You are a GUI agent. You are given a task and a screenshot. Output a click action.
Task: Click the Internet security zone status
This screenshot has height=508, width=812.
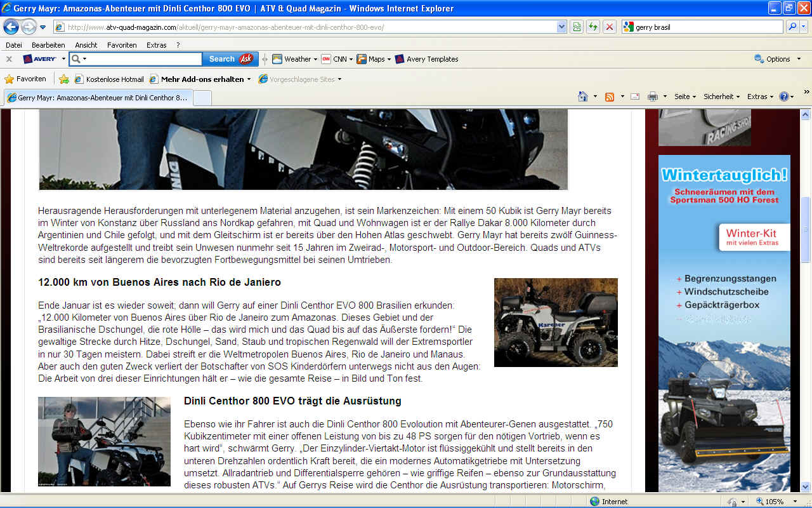[609, 502]
